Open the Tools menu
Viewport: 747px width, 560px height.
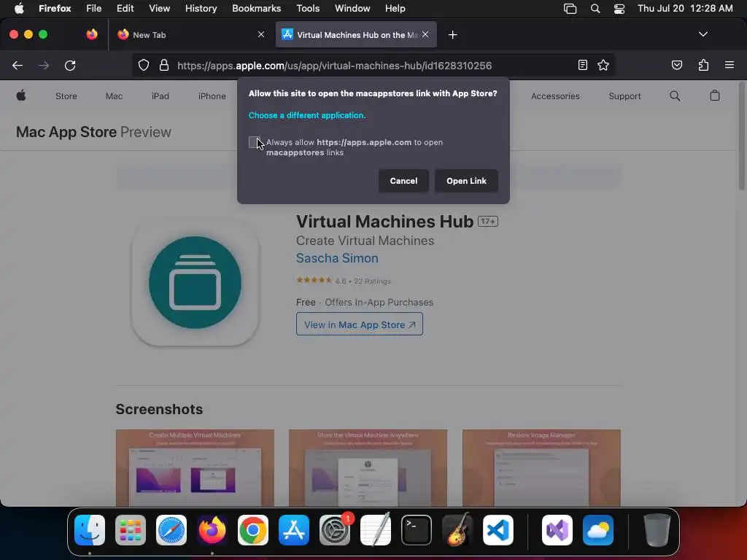pos(308,9)
